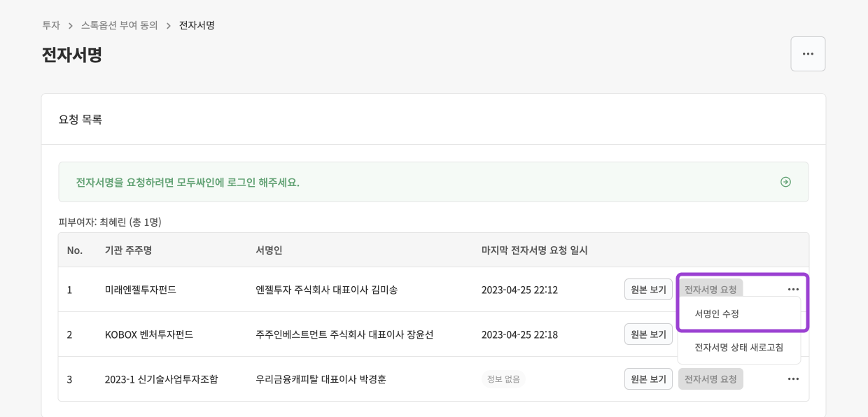This screenshot has width=868, height=417.
Task: Request signature for 미래엔젤투자펀드 via 전자서명 요청
Action: 710,289
